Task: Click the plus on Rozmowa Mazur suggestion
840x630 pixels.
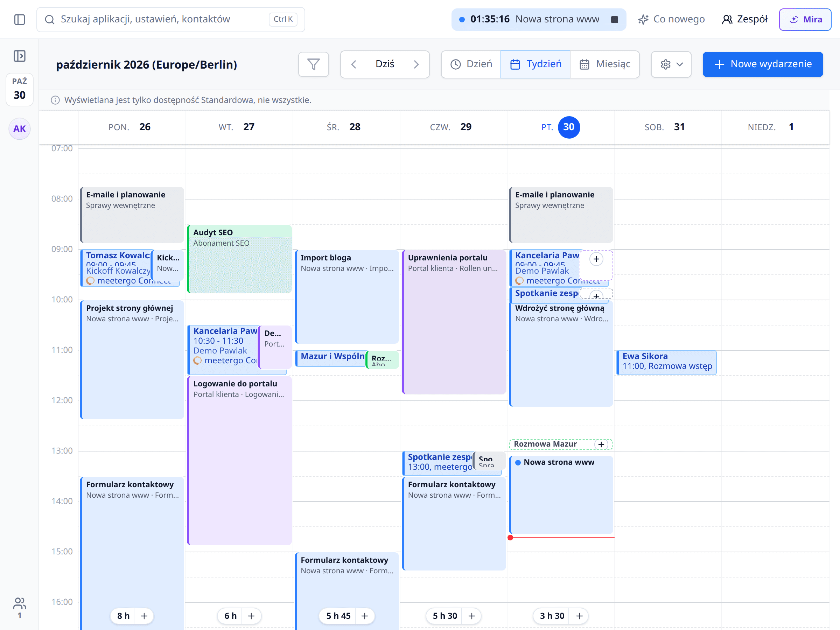Action: coord(601,444)
